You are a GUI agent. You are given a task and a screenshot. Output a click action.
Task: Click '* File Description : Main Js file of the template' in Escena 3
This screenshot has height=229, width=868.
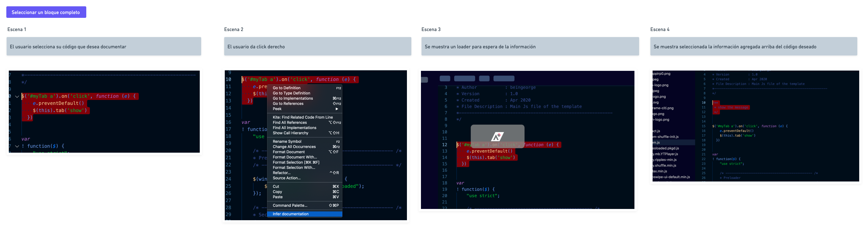coord(519,107)
